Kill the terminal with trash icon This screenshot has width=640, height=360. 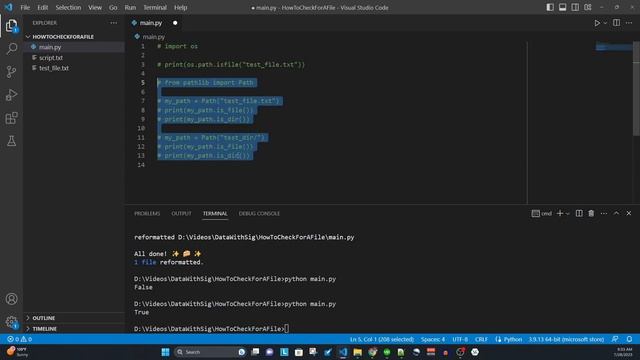tap(591, 213)
